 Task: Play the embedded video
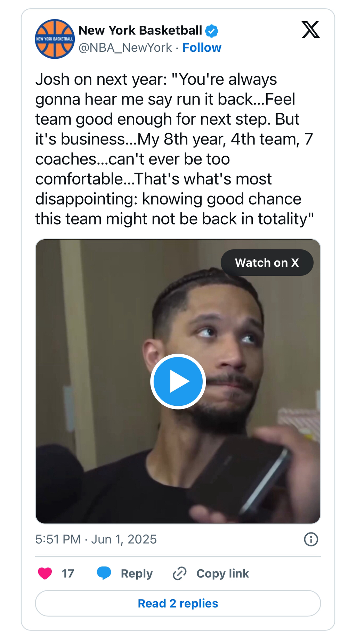point(178,381)
